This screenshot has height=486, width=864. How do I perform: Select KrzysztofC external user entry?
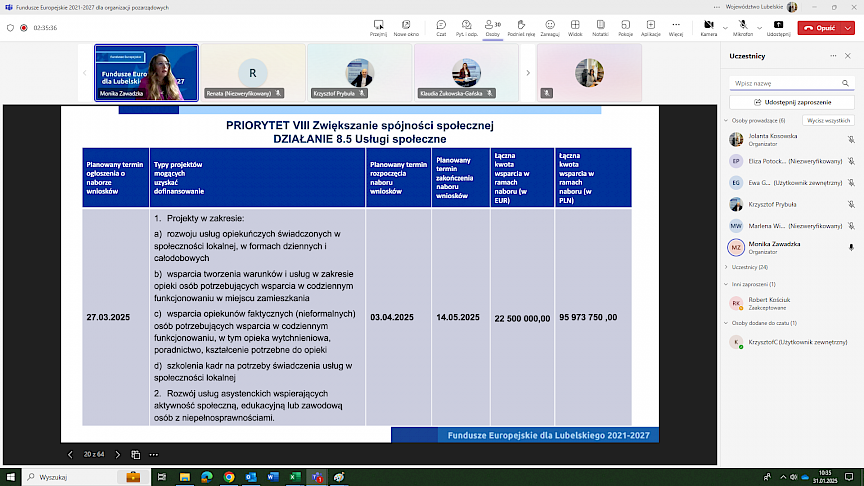(x=791, y=342)
